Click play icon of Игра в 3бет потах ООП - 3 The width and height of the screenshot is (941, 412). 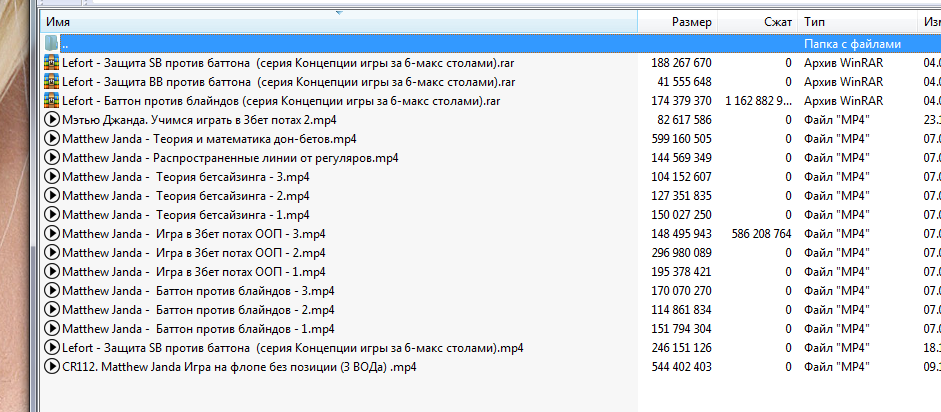(52, 234)
